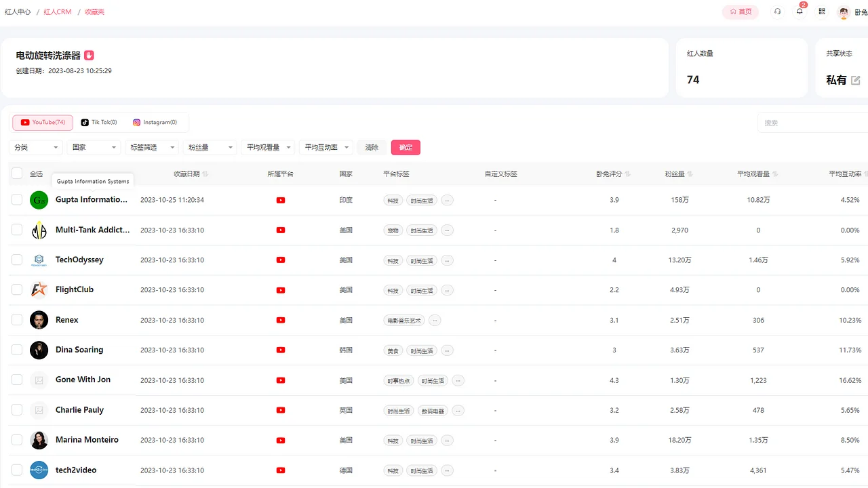Click 清除 to clear all filters
868x488 pixels.
coord(372,146)
